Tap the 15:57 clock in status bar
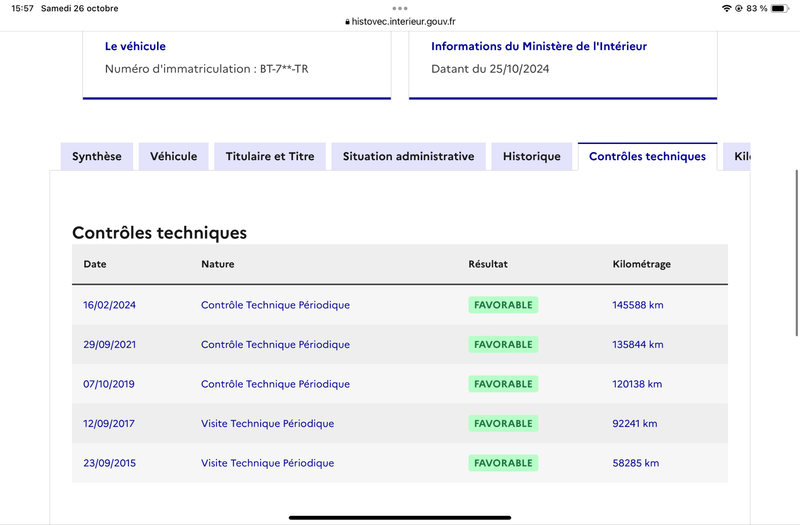This screenshot has width=800, height=525. (22, 8)
